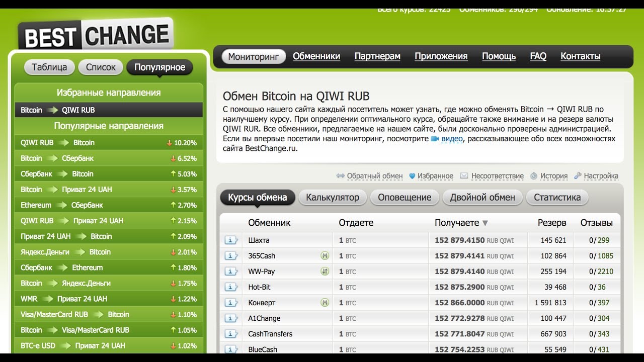Screen dimensions: 644x362
Task: Select WMR to Приват 24 UAH direction
Action: (109, 299)
